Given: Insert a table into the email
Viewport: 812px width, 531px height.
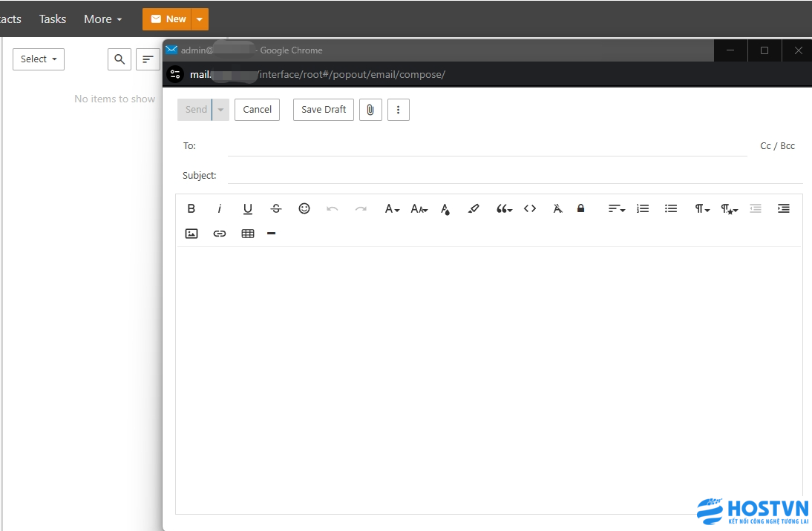Looking at the screenshot, I should [248, 234].
